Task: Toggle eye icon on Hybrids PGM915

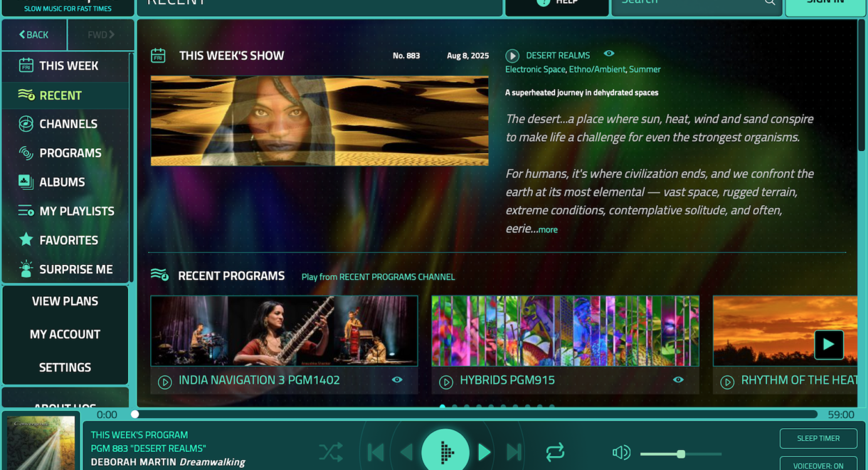Action: 678,380
